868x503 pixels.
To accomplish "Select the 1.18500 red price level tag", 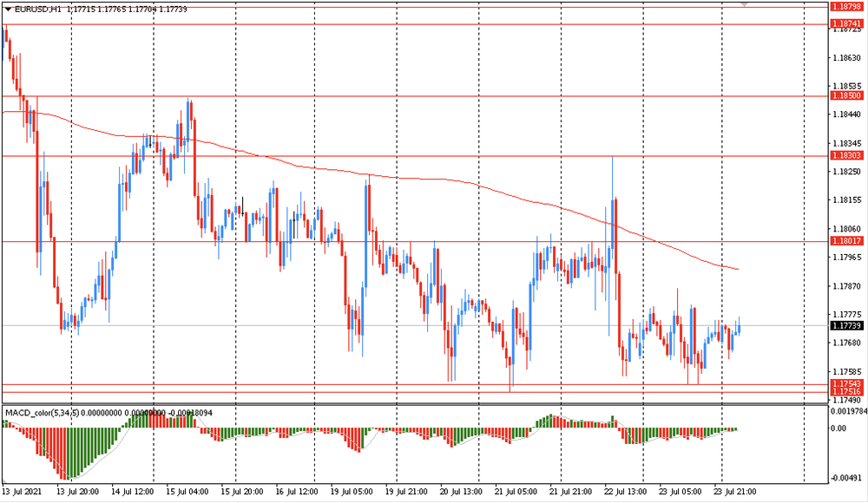I will coord(847,95).
